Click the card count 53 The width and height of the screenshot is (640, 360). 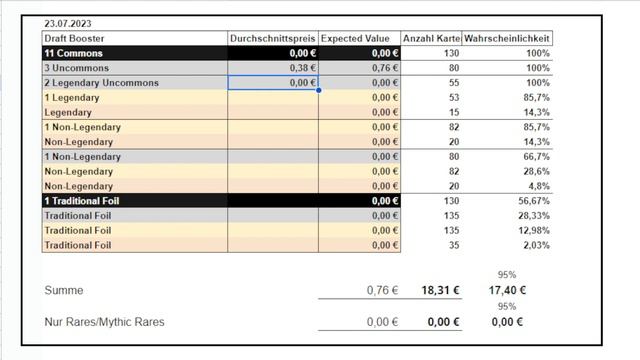tap(454, 98)
